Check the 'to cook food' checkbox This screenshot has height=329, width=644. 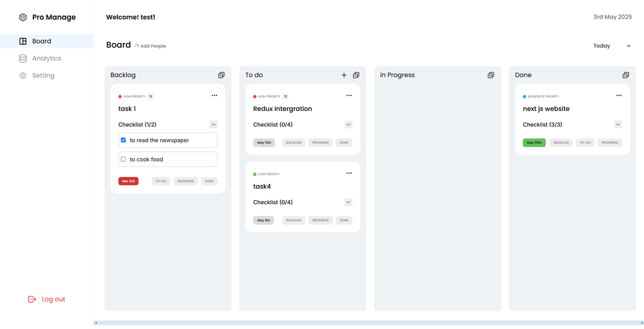[x=123, y=159]
